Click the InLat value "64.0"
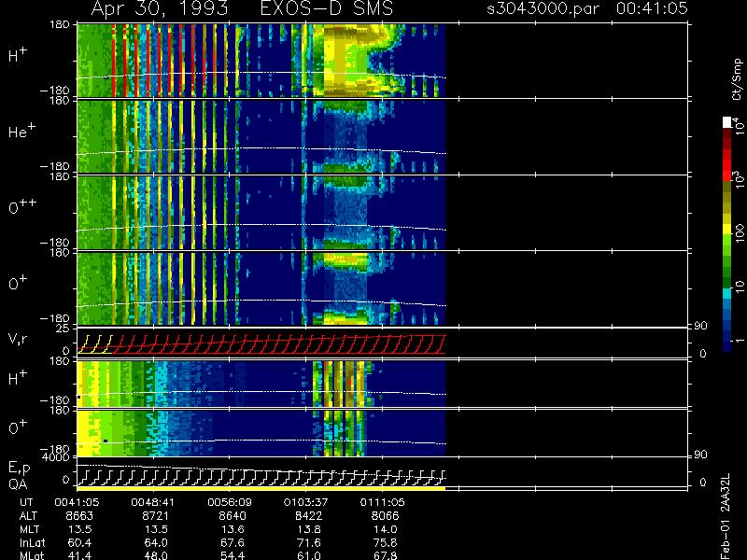 point(156,542)
